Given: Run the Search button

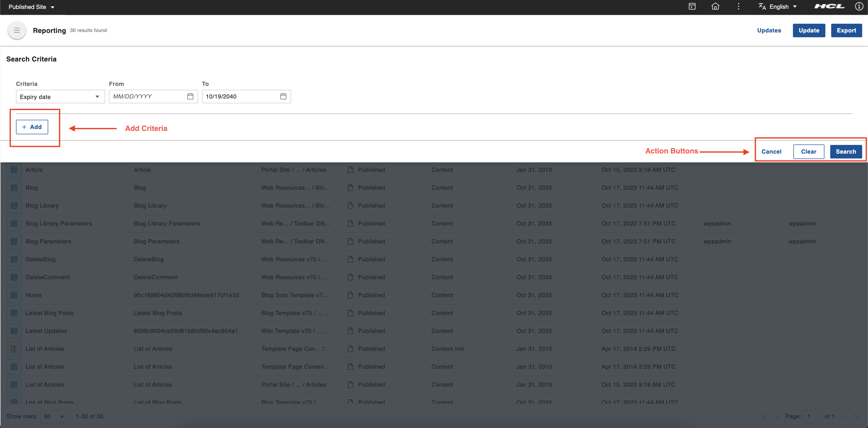Looking at the screenshot, I should (x=845, y=151).
